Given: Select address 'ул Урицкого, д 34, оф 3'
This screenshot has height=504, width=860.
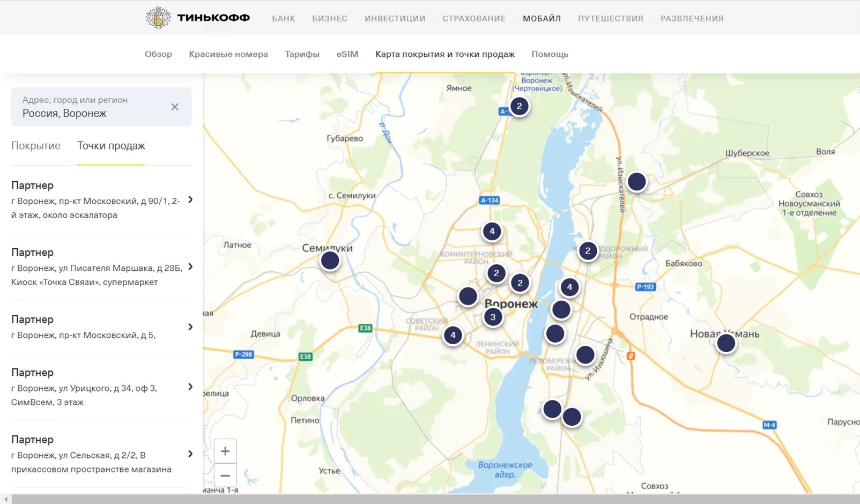Looking at the screenshot, I should tap(84, 395).
